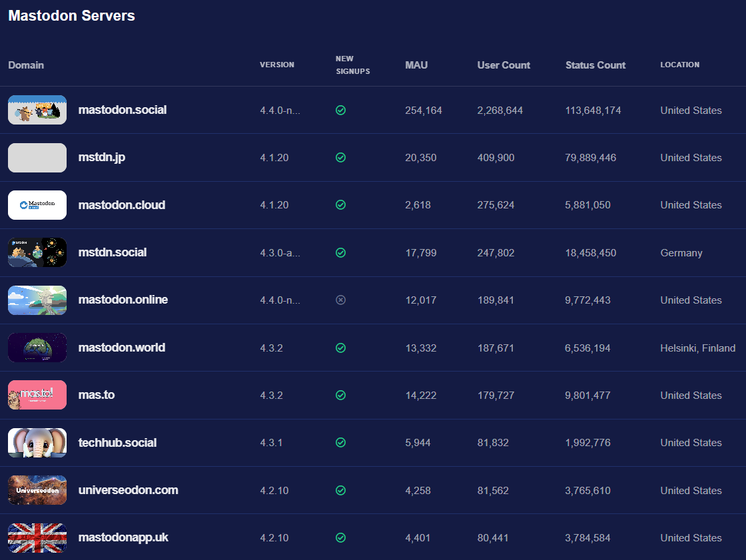
Task: Click the signups closed X icon for mastodon.online
Action: [340, 300]
